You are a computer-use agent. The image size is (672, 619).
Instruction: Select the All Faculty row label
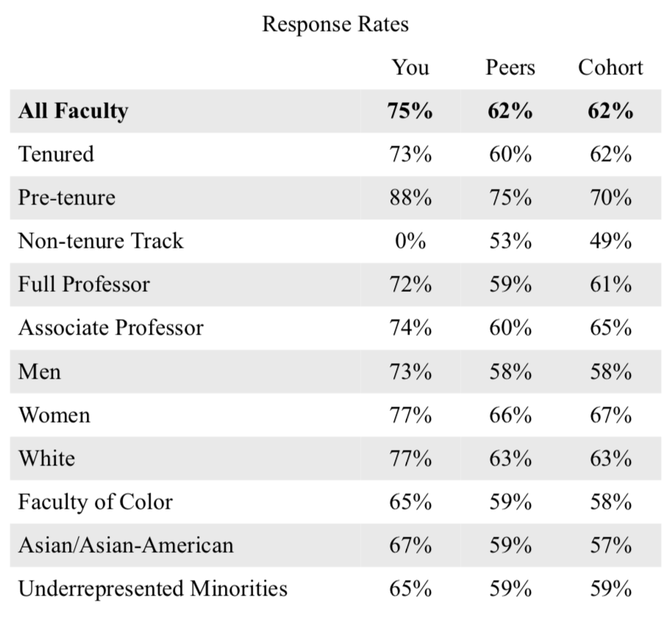74,111
